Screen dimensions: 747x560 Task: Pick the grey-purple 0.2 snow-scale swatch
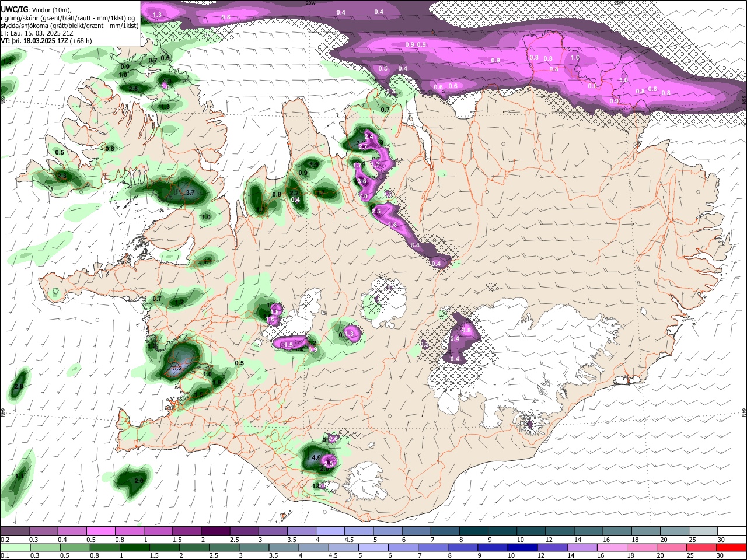tap(15, 531)
